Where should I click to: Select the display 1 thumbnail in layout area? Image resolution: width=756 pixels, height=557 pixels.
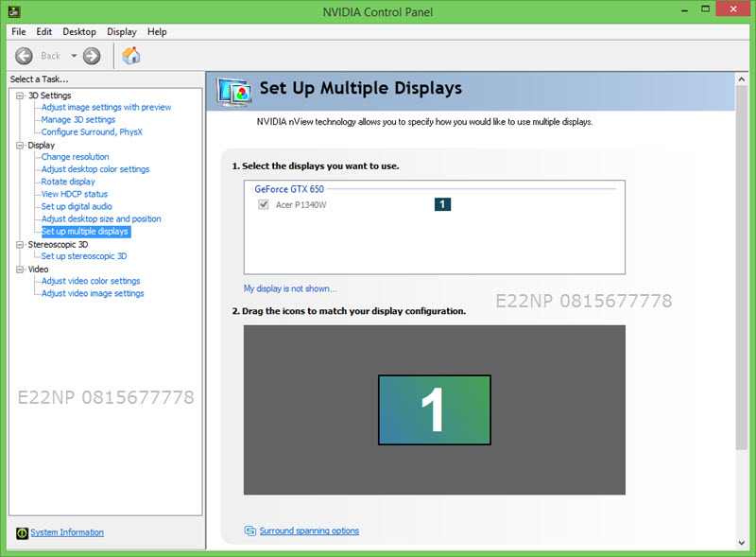[435, 409]
